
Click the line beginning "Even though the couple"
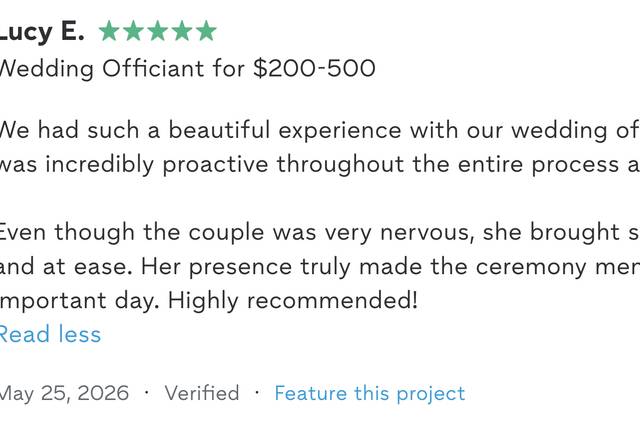pyautogui.click(x=320, y=232)
